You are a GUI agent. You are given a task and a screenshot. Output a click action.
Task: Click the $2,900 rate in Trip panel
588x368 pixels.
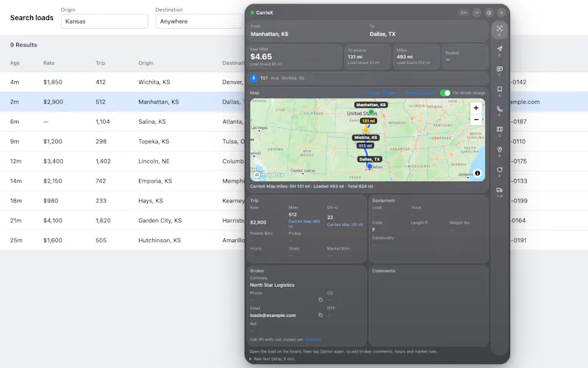click(258, 222)
